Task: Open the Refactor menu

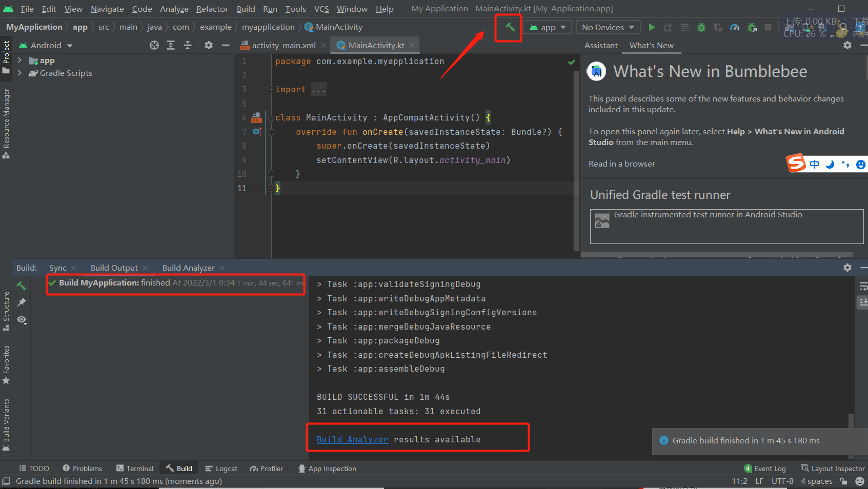Action: (x=212, y=9)
